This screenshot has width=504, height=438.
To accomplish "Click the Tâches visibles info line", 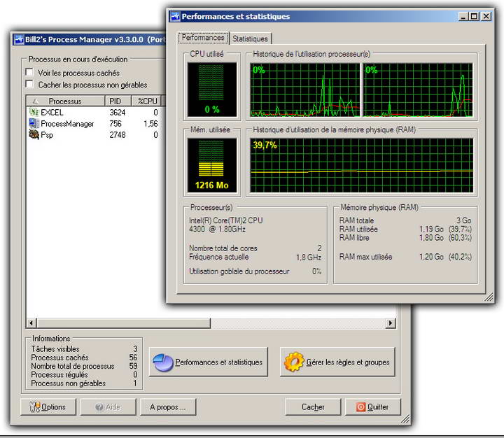I will tap(84, 348).
